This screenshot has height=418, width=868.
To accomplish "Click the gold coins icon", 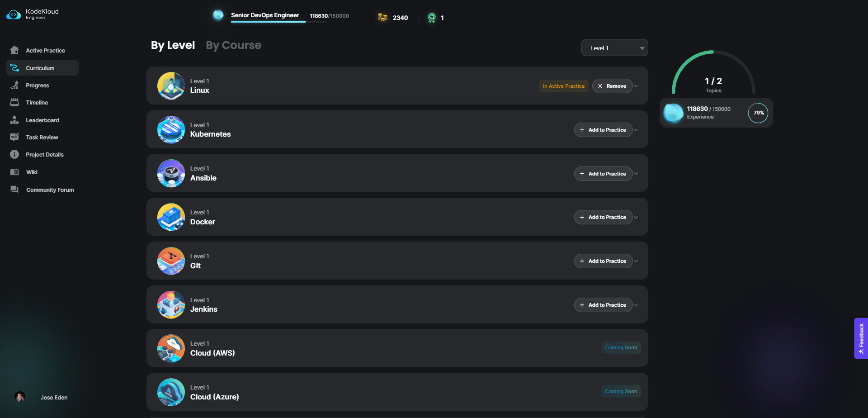I will pyautogui.click(x=382, y=17).
